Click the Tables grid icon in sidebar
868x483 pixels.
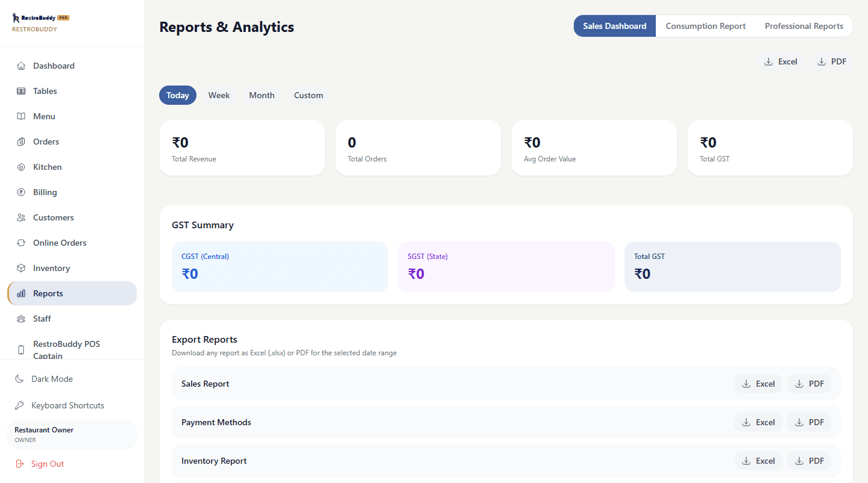click(x=21, y=91)
